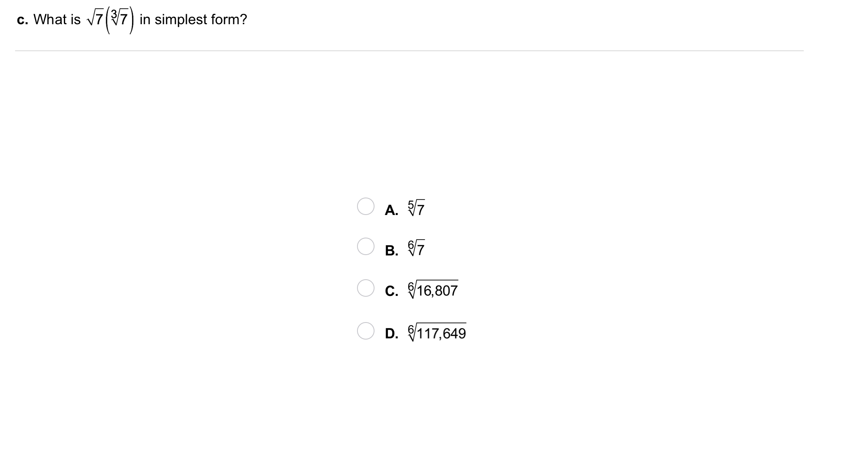868x476 pixels.
Task: Click the square root of 7 in question
Action: coord(94,19)
